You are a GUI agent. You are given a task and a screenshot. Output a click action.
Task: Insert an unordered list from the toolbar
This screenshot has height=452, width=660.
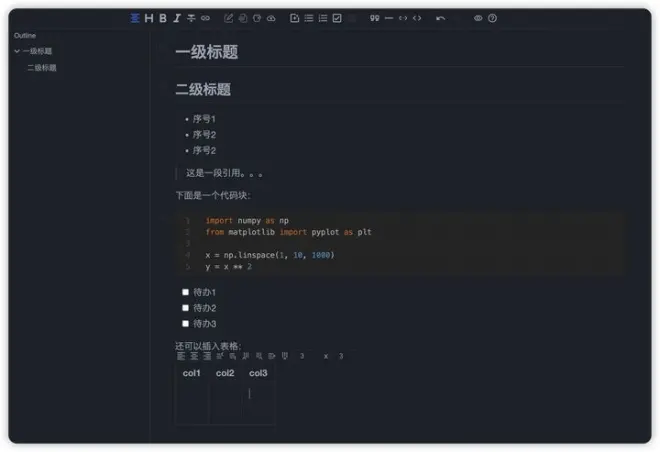coord(308,18)
